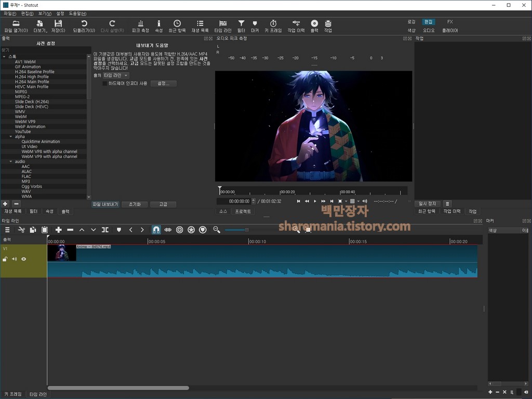Open 키 프레임 stopwatch toolbar icon
Screen dimensions: 532x399
click(273, 26)
